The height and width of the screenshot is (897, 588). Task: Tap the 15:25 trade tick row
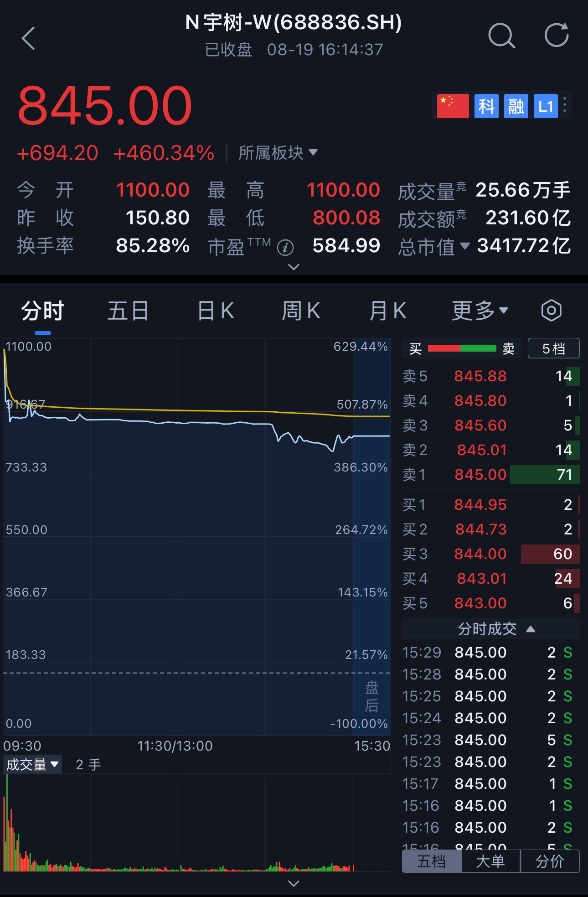pos(487,696)
